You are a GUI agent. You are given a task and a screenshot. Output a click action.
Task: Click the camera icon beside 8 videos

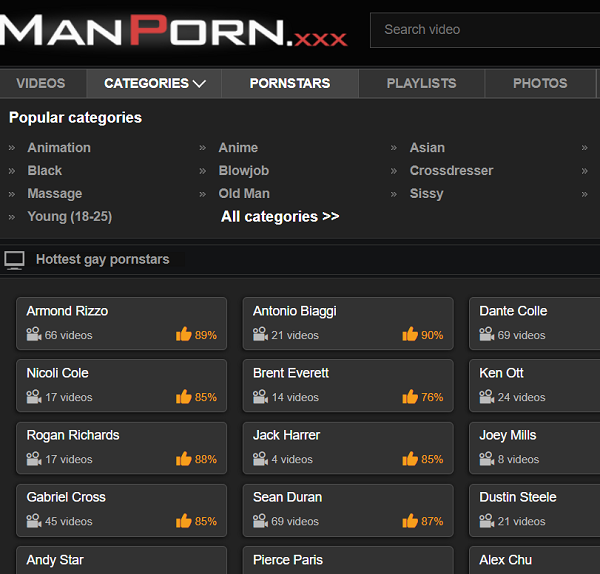pos(487,458)
